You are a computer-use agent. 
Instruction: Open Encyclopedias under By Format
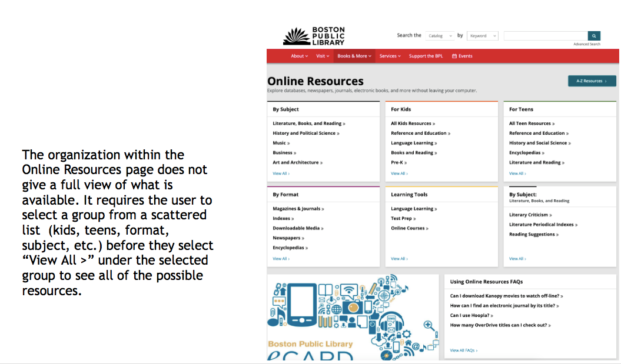pos(290,248)
